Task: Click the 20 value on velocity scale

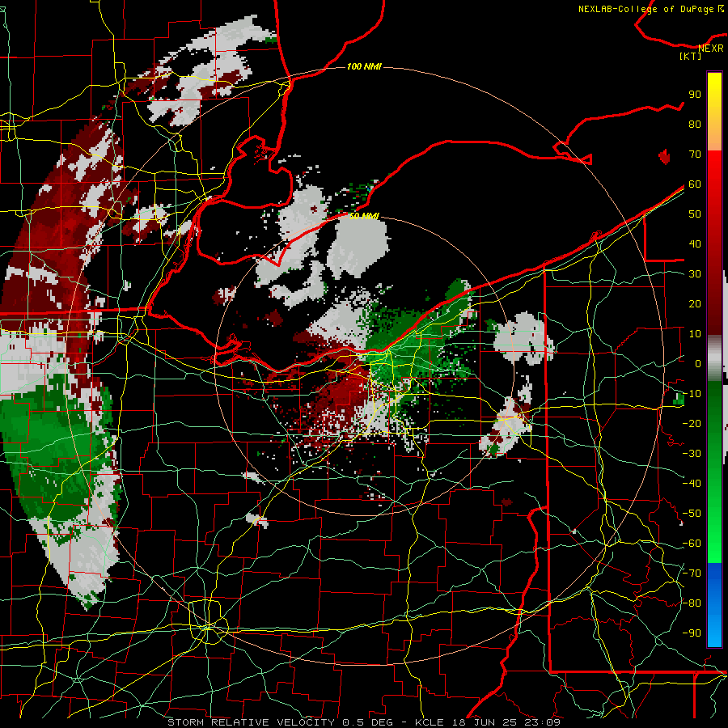Action: (695, 303)
